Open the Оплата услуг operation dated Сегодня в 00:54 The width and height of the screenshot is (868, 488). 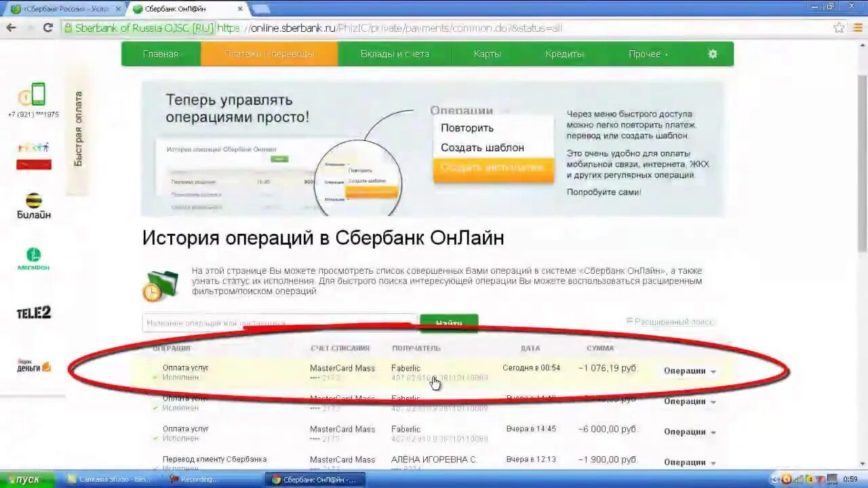point(185,368)
